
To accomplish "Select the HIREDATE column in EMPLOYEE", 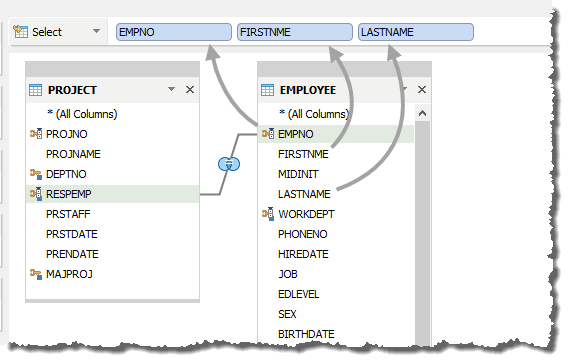I will click(x=303, y=254).
